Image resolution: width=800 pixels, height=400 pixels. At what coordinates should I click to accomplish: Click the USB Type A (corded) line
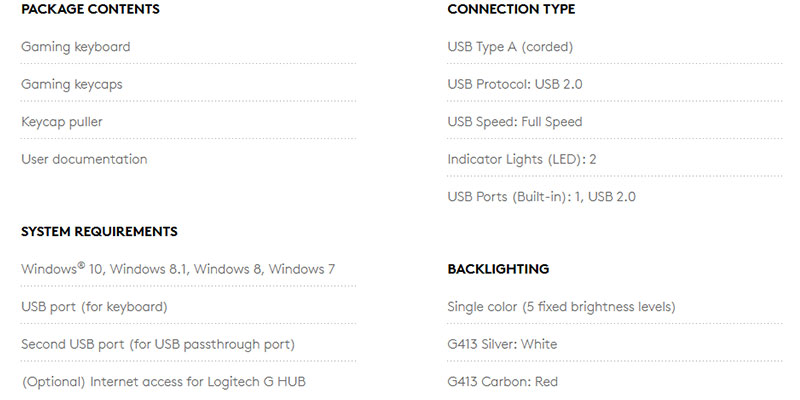click(x=510, y=47)
